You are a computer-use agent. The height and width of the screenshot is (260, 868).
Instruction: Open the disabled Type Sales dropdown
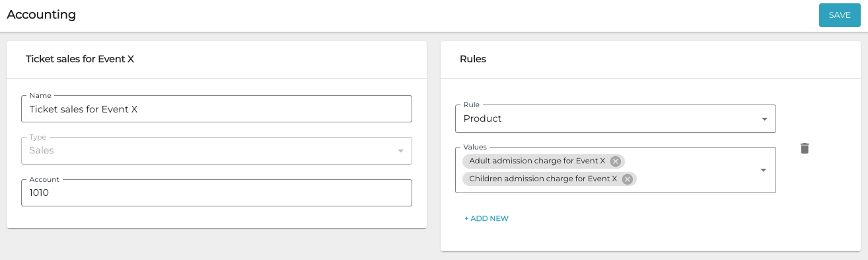coord(217,151)
